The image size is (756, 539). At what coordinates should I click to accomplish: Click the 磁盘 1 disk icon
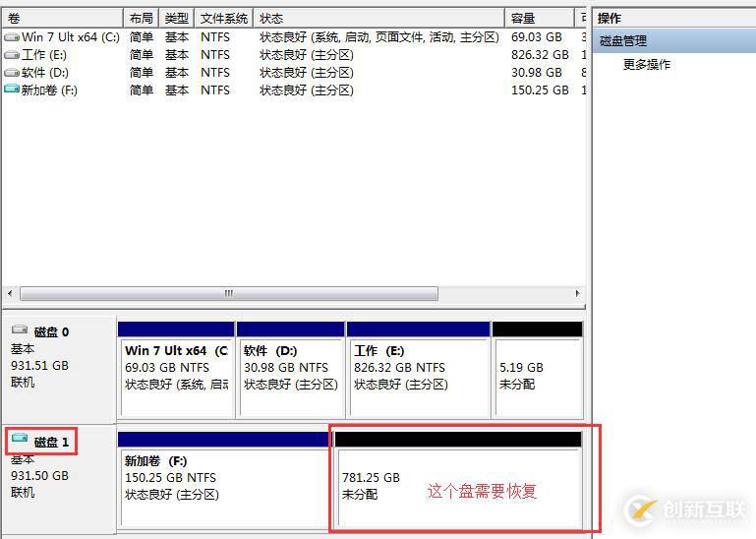click(x=20, y=438)
